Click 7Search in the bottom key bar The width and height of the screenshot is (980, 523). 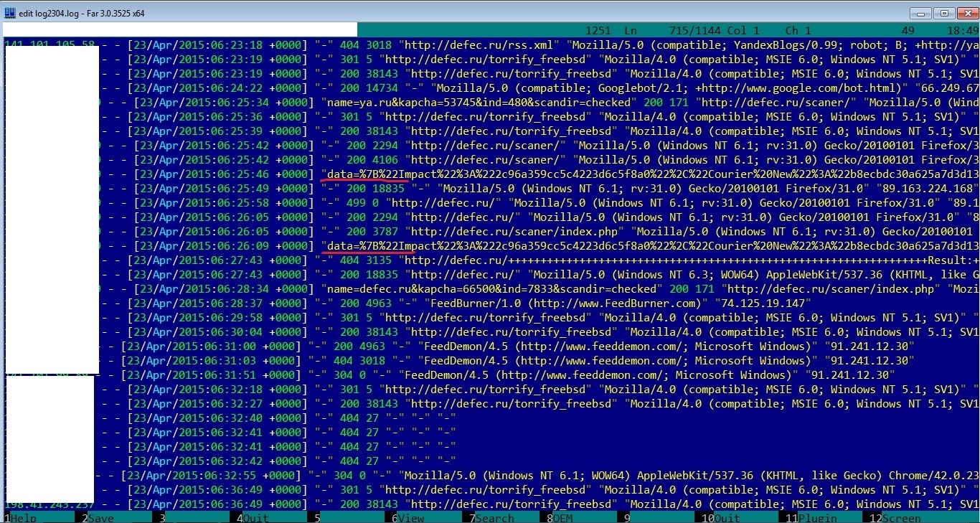click(491, 518)
